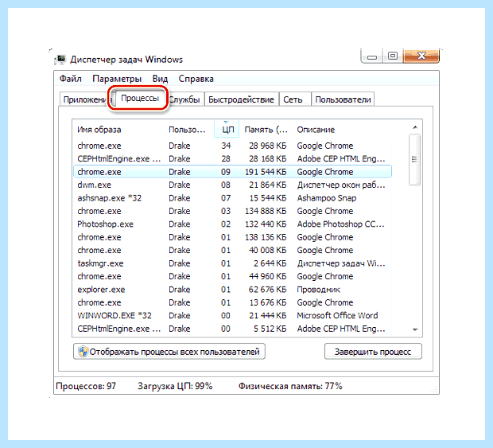Switch to the Пользователи tab
This screenshot has width=493, height=448.
(343, 99)
